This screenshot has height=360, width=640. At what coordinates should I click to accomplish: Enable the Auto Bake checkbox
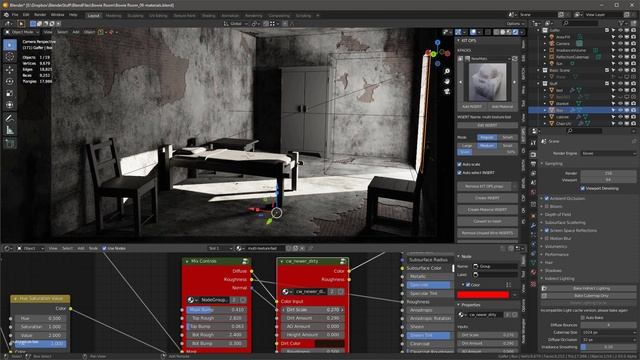tap(582, 318)
